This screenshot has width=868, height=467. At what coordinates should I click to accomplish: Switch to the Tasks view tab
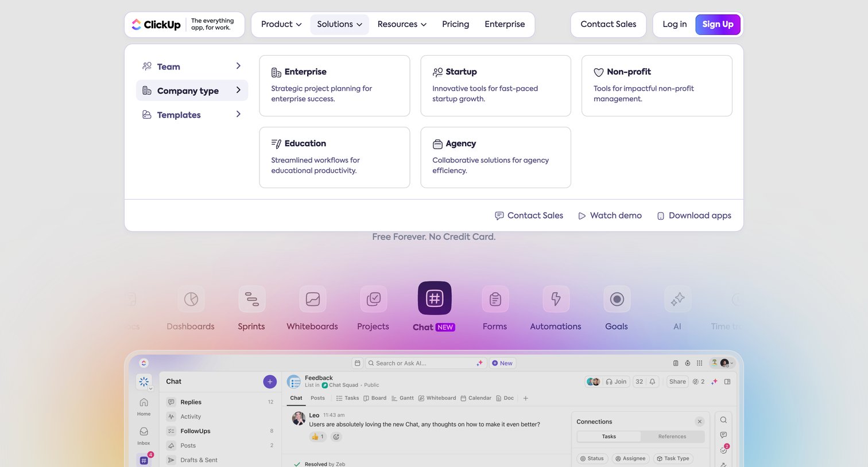tap(347, 398)
